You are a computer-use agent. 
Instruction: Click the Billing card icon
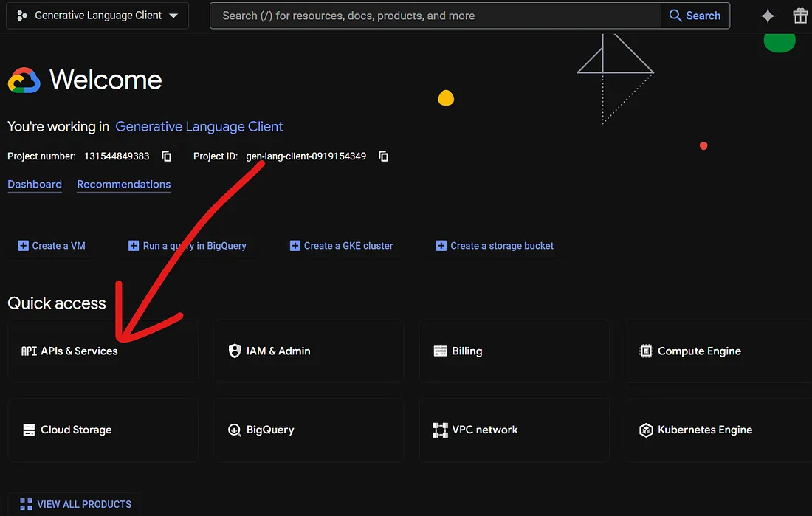pyautogui.click(x=440, y=351)
